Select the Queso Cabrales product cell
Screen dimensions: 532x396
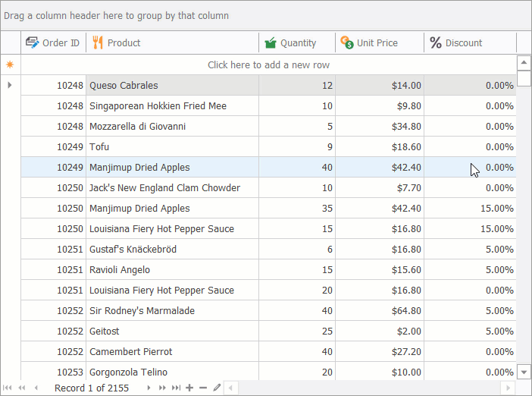pyautogui.click(x=172, y=86)
